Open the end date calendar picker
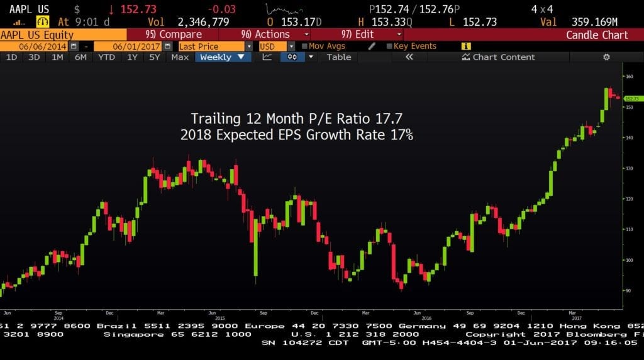Image resolution: width=644 pixels, height=360 pixels. click(167, 46)
